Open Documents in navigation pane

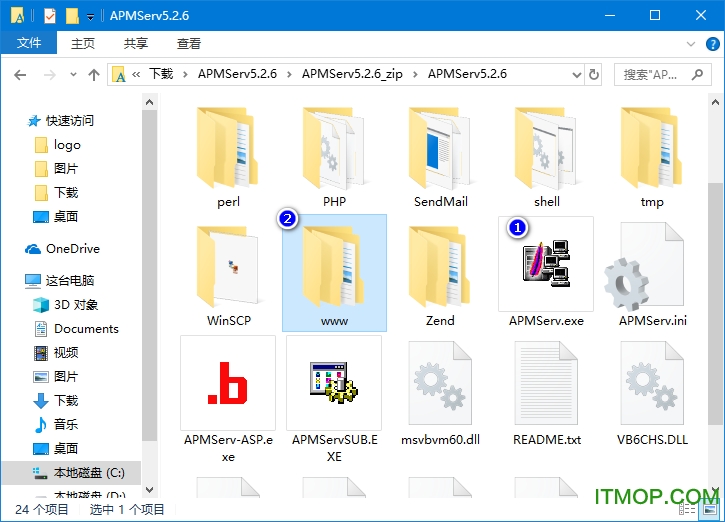[76, 329]
